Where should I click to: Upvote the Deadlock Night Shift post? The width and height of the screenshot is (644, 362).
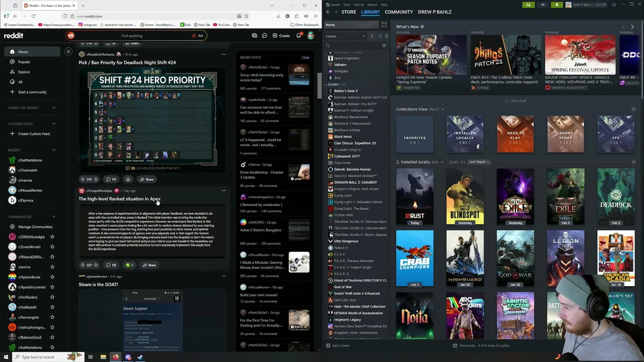pos(83,179)
